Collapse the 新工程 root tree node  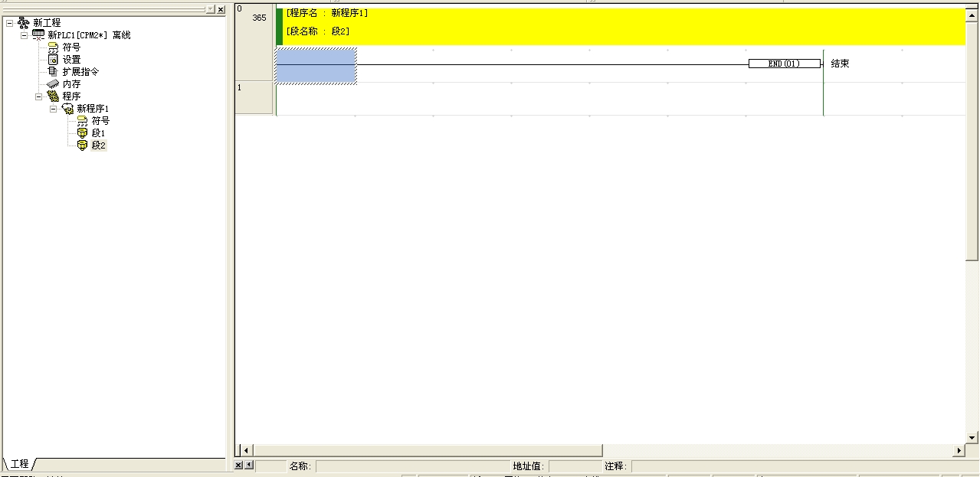tap(9, 23)
